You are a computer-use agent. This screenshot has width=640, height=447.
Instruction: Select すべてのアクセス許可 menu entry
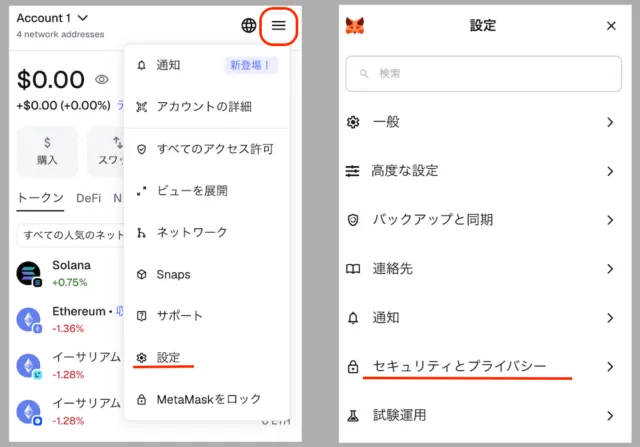click(x=207, y=149)
